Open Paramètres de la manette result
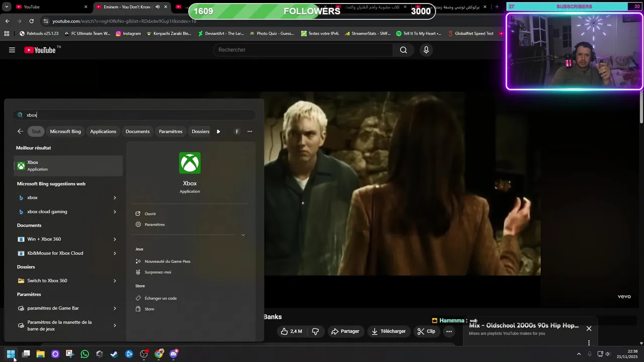The height and width of the screenshot is (362, 644). coord(68,325)
